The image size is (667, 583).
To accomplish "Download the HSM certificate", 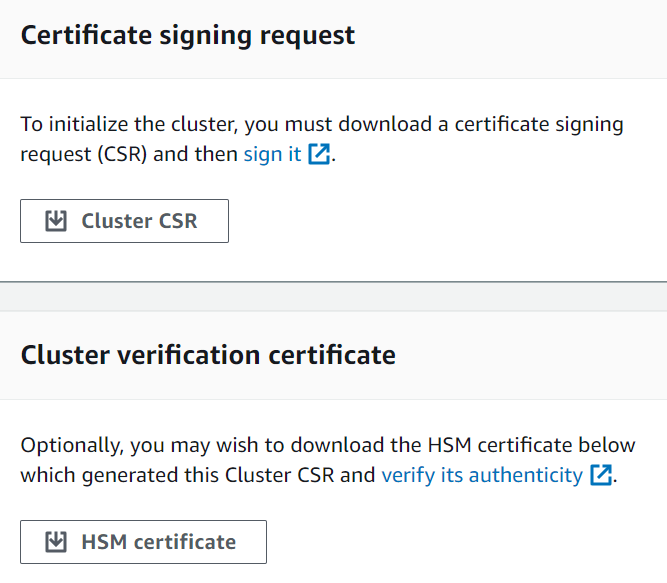I will [143, 542].
